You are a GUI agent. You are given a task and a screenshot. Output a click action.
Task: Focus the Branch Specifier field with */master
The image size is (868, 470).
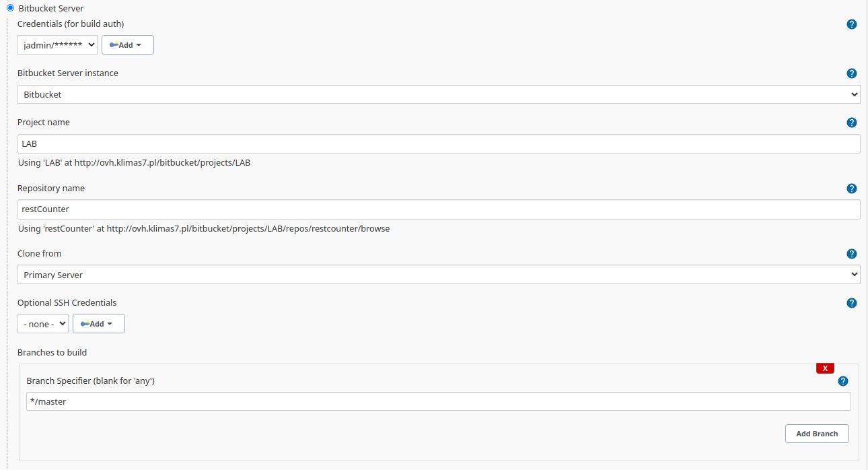point(439,401)
